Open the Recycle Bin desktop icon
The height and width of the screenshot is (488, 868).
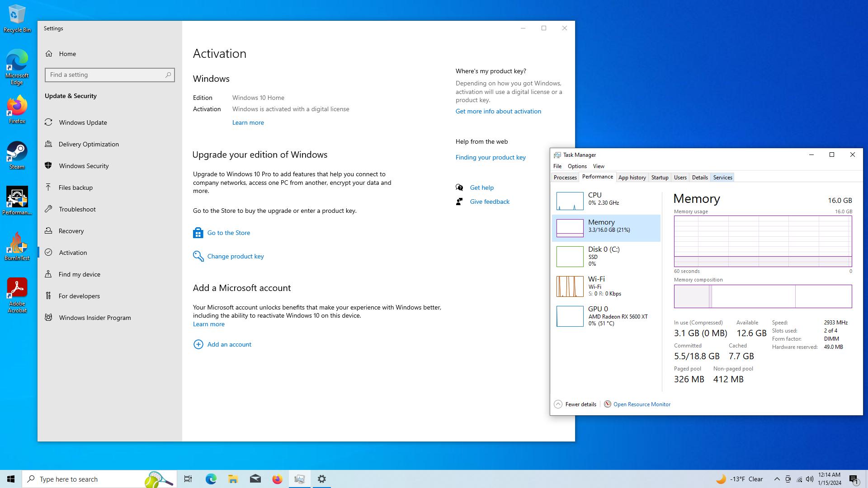17,19
